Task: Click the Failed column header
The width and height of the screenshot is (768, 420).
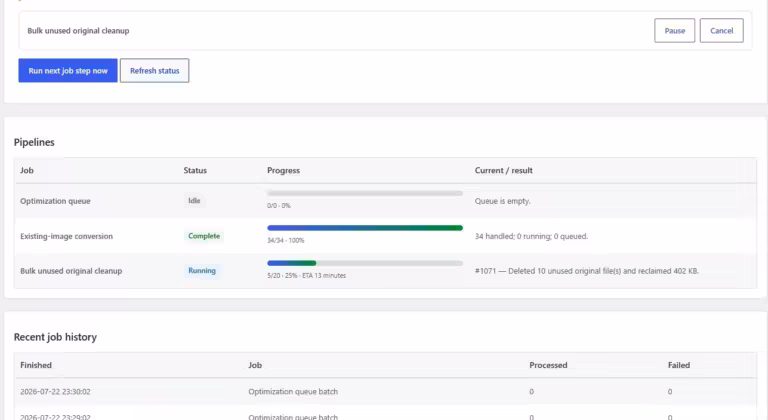Action: [x=679, y=365]
